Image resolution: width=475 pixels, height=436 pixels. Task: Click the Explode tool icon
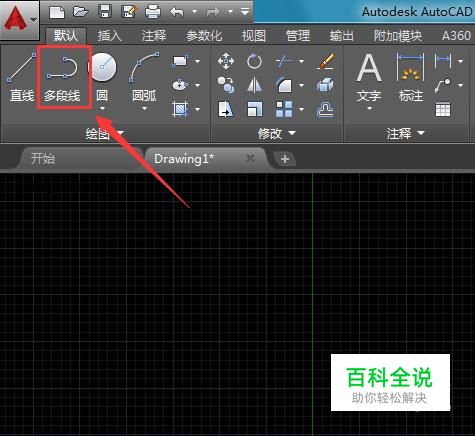325,85
